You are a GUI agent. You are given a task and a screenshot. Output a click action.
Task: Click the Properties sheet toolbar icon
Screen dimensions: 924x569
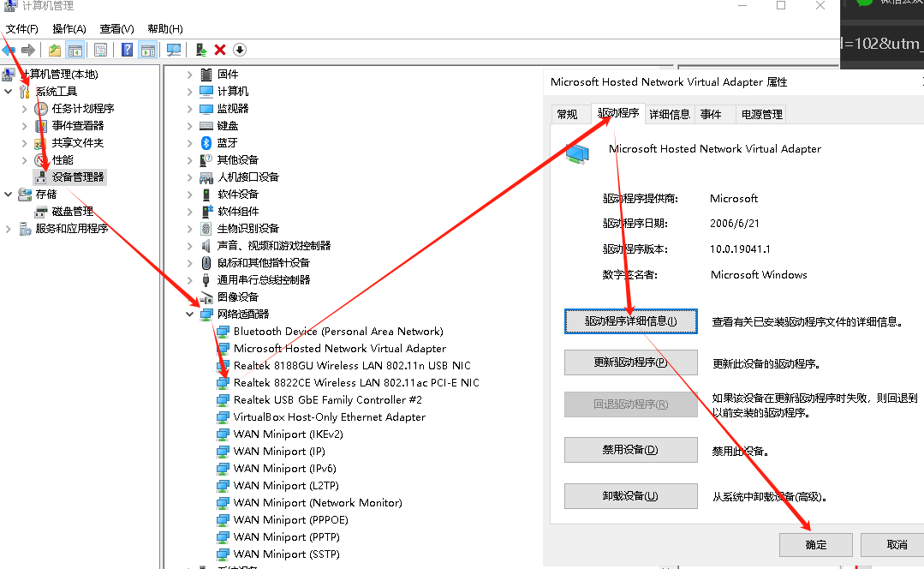pyautogui.click(x=101, y=50)
